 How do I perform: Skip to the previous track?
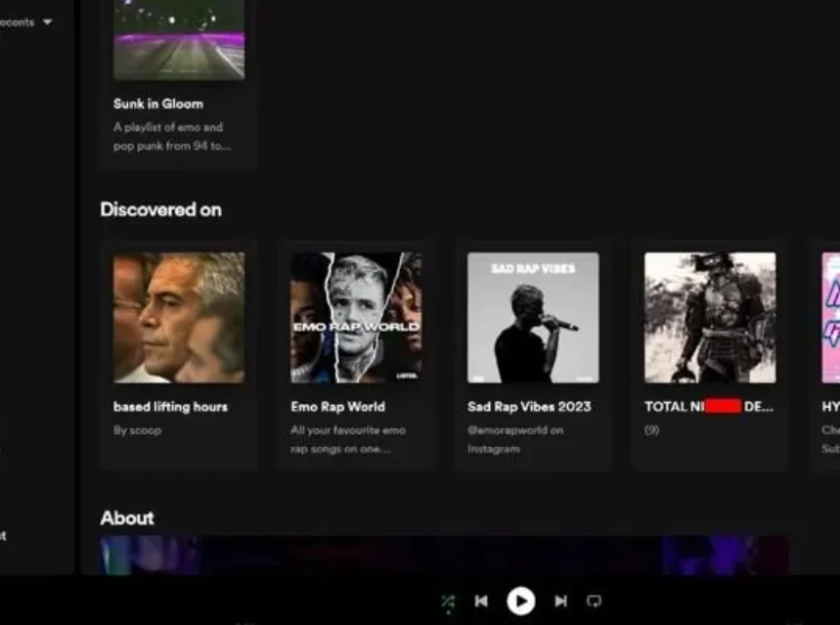481,602
